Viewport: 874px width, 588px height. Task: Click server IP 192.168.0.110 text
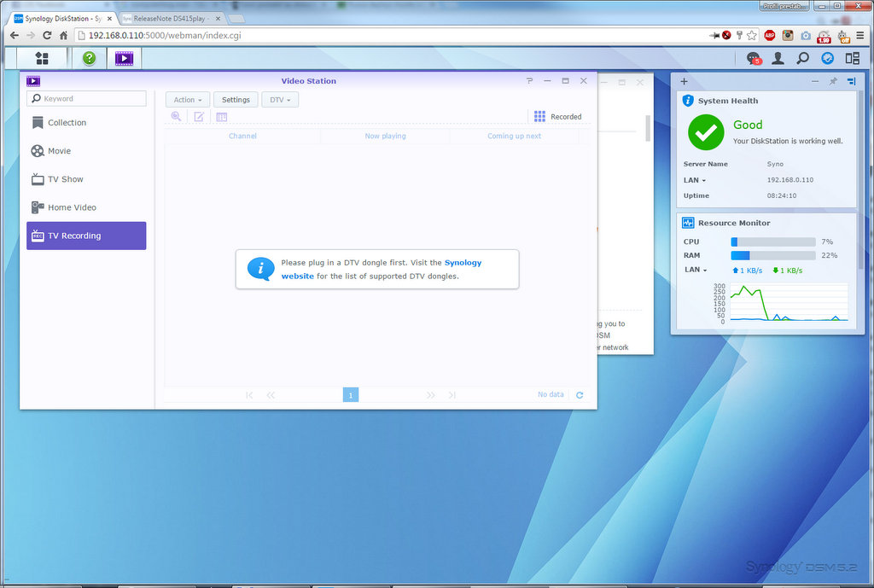[790, 180]
